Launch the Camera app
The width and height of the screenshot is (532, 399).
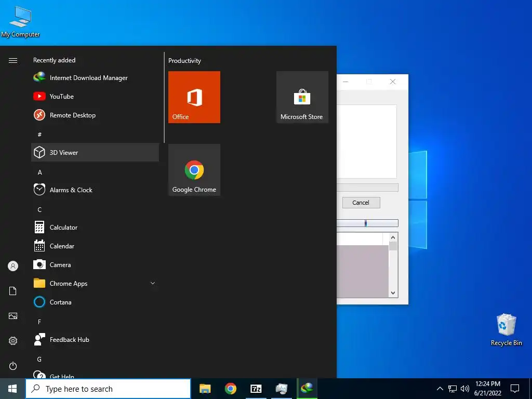click(95, 264)
